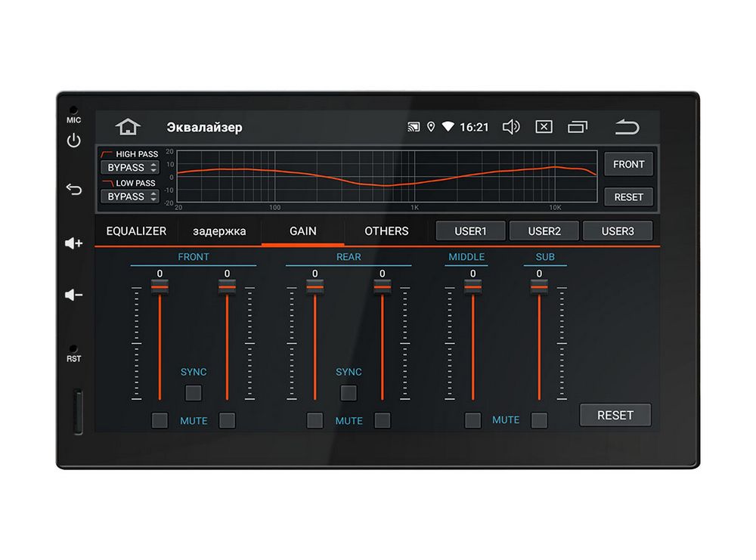Viewport: 756px width, 560px height.
Task: Click the rear left gain slider handle
Action: 314,287
